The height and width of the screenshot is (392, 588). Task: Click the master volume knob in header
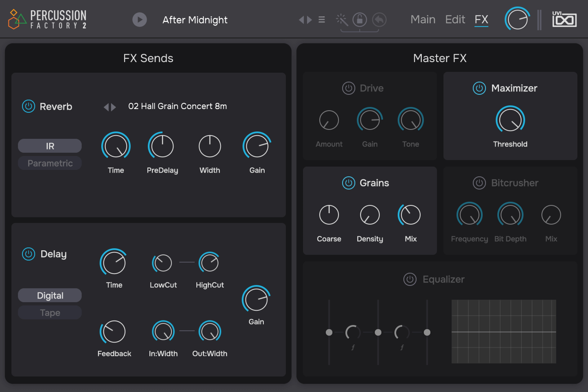pyautogui.click(x=517, y=19)
